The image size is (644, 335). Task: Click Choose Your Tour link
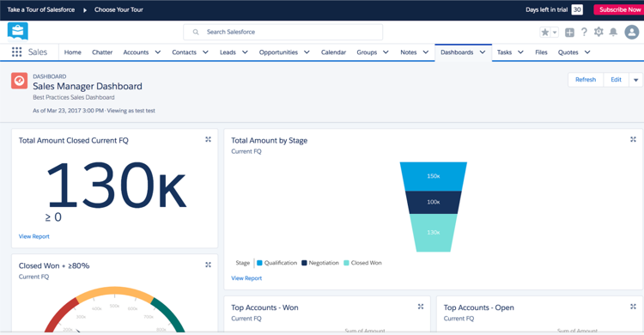(x=118, y=9)
